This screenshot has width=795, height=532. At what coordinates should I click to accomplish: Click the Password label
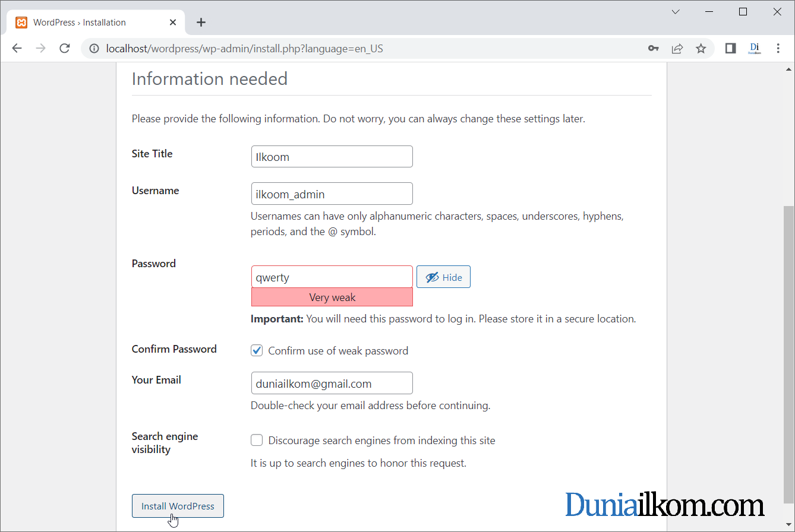click(154, 264)
